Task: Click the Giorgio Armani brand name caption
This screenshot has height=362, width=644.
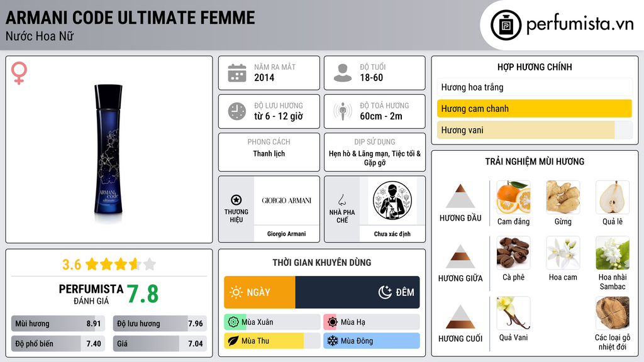Action: point(287,234)
